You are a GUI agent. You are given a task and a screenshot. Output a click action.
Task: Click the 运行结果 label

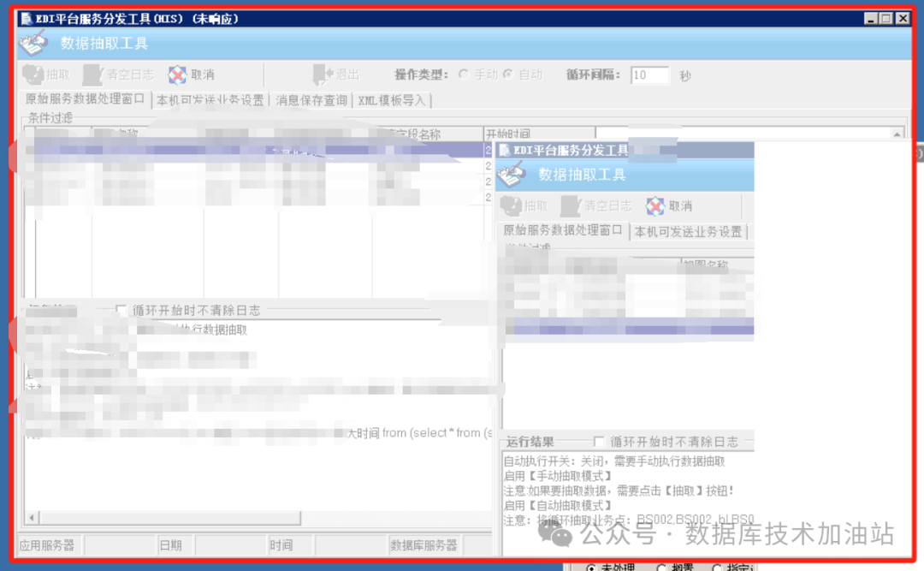530,442
